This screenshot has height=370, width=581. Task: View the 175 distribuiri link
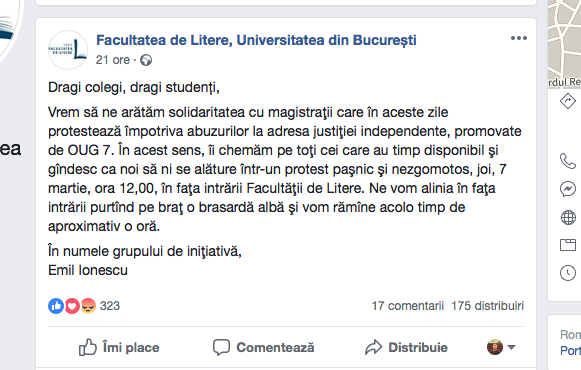click(488, 306)
